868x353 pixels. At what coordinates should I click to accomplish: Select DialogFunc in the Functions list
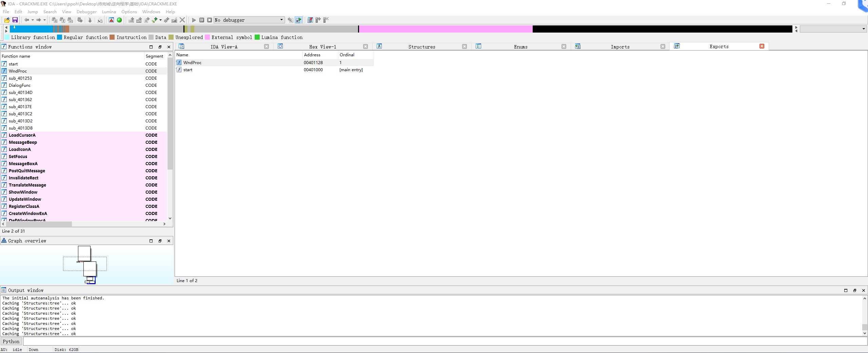point(84,85)
